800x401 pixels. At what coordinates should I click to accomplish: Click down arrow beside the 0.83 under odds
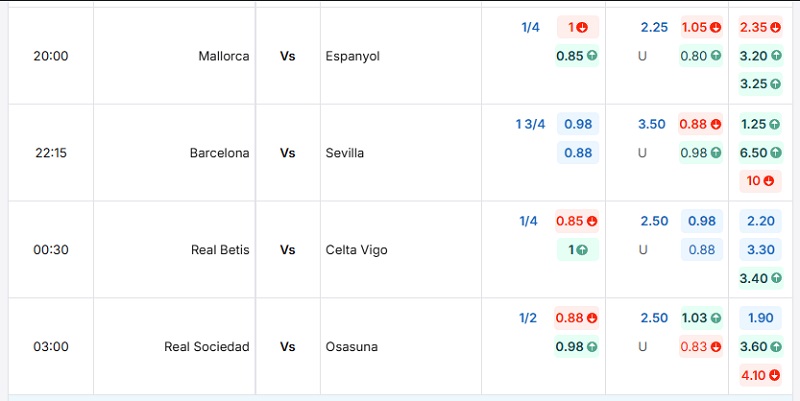[x=715, y=347]
